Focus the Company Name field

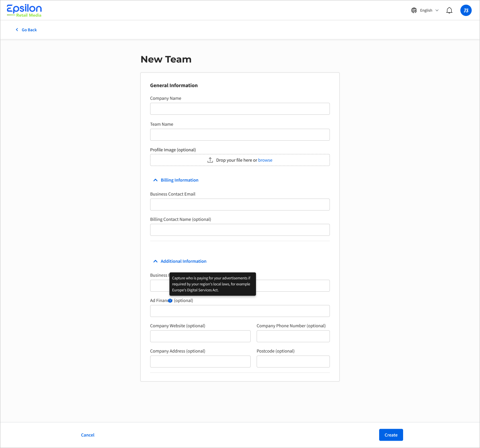[x=240, y=109]
